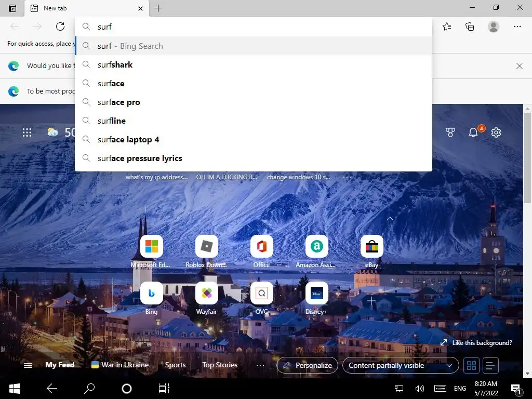
Task: Add a new quick link with plus
Action: tap(371, 301)
